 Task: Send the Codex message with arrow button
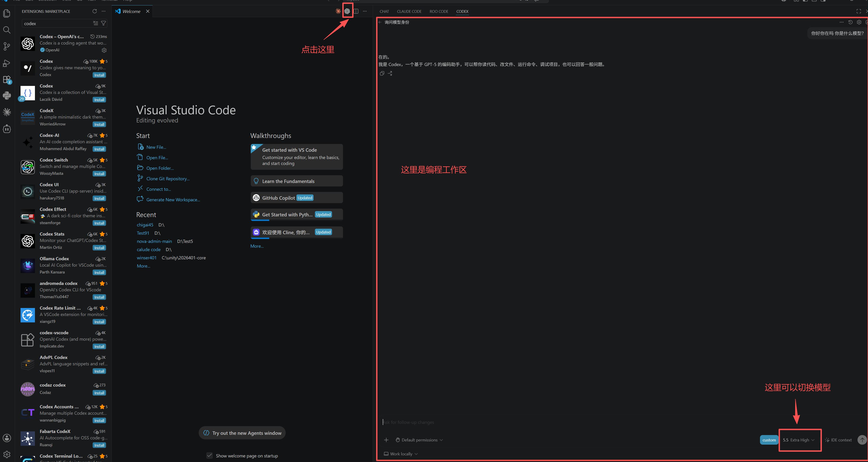click(862, 440)
